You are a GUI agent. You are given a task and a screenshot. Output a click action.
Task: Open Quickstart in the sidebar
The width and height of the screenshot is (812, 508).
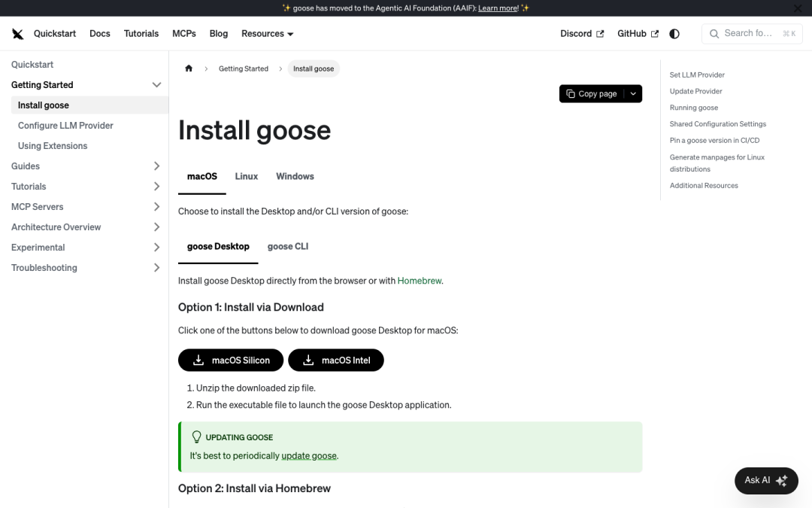tap(32, 65)
